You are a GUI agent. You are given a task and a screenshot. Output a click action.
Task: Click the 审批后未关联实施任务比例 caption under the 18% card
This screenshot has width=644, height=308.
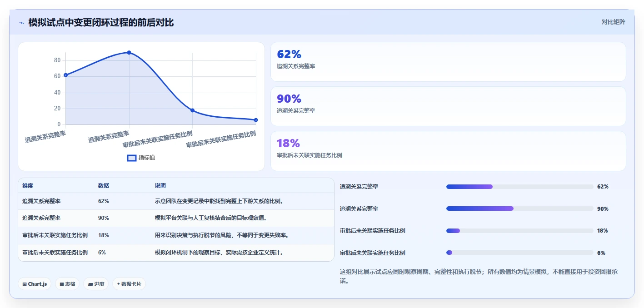[310, 155]
